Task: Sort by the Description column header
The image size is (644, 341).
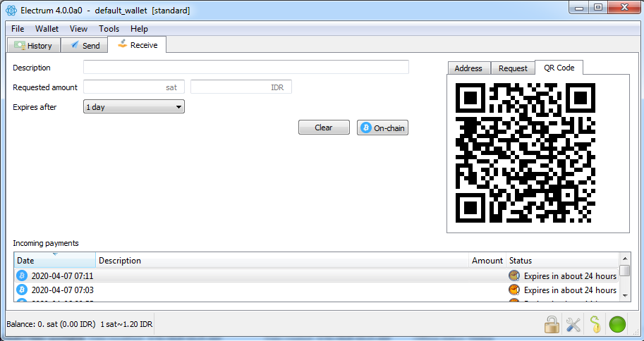Action: pyautogui.click(x=282, y=260)
